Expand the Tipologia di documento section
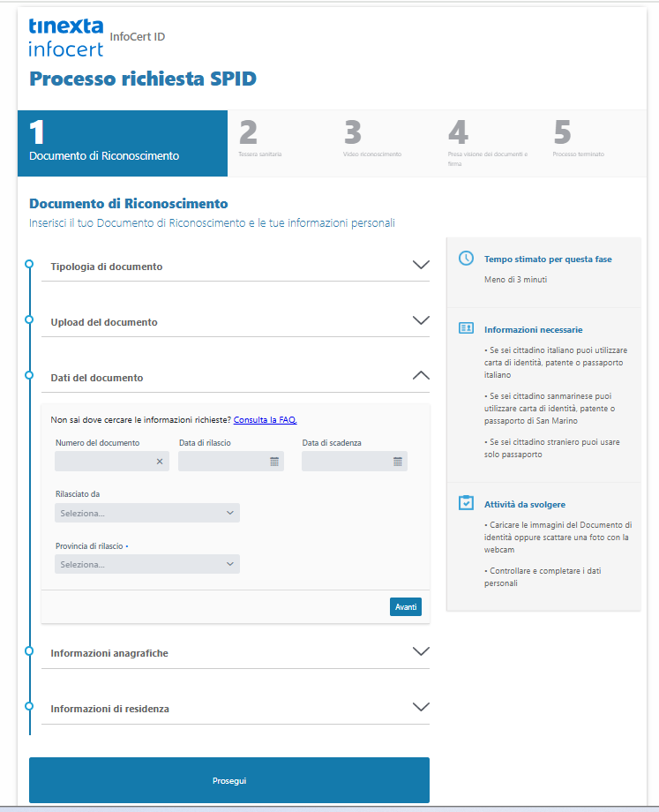Screen dimensions: 659x812 (421, 265)
